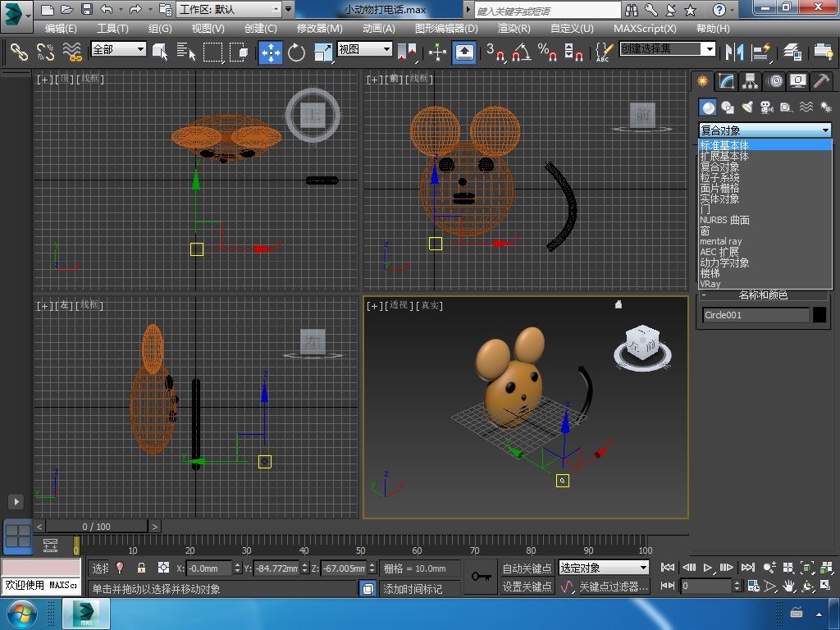840x630 pixels.
Task: Activate the Select and Move tool
Action: 271,52
